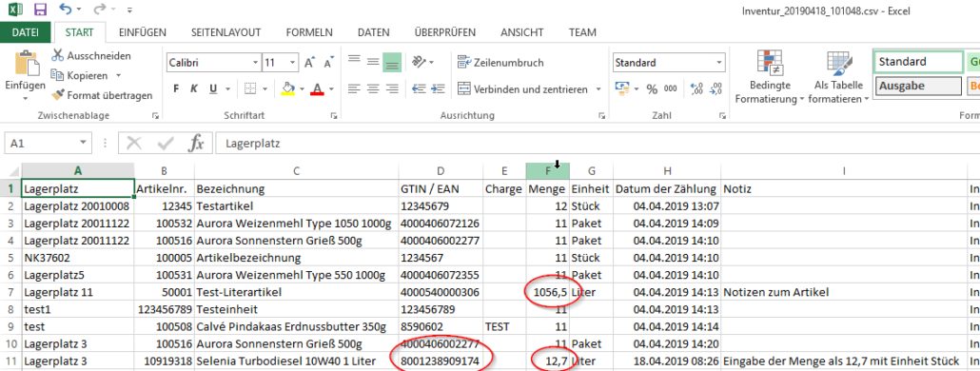Open the underline style dropdown arrow
The width and height of the screenshot is (980, 371).
coord(228,88)
